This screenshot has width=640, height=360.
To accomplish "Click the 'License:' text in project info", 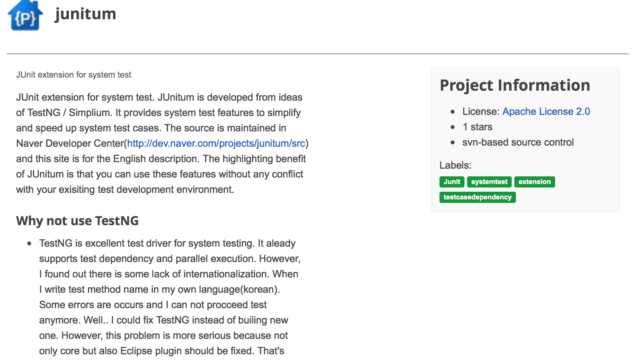I will (x=480, y=111).
